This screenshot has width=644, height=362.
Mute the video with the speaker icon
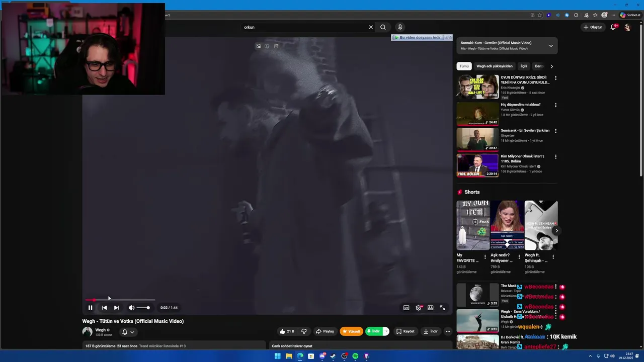point(131,308)
